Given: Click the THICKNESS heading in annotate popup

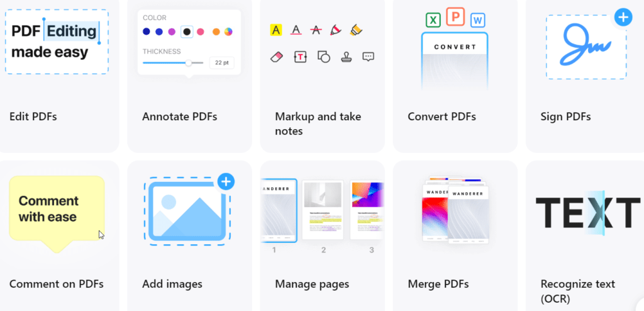Looking at the screenshot, I should pos(162,52).
